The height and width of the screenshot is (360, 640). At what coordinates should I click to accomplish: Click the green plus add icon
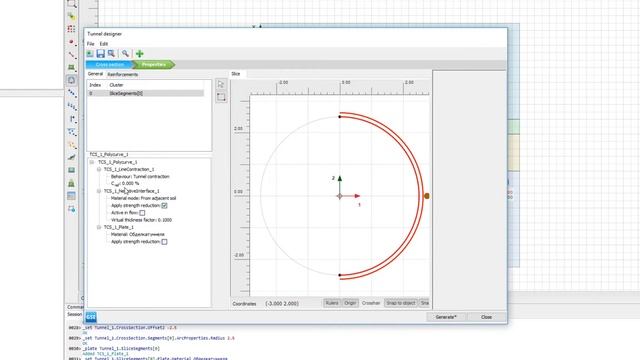point(140,53)
